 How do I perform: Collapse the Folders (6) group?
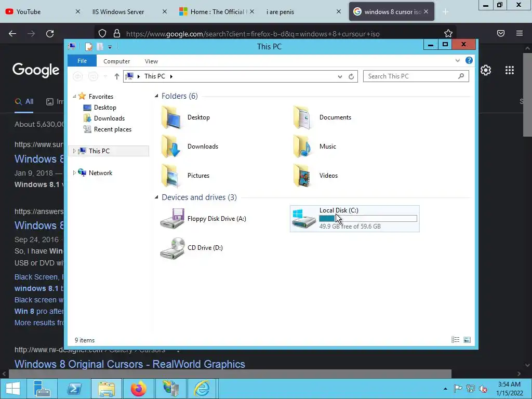point(156,96)
